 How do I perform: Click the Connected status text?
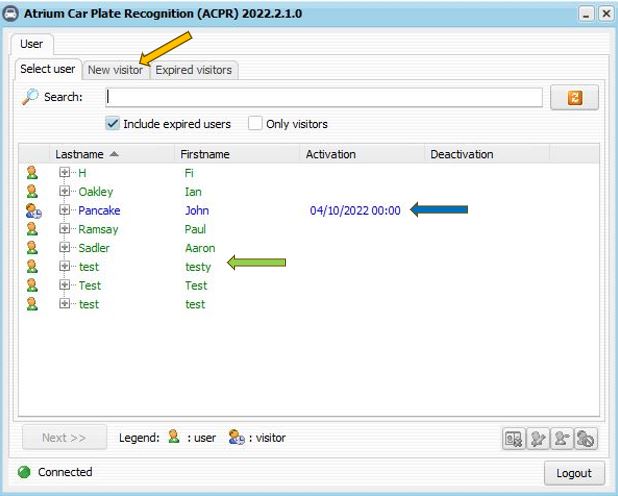click(65, 472)
